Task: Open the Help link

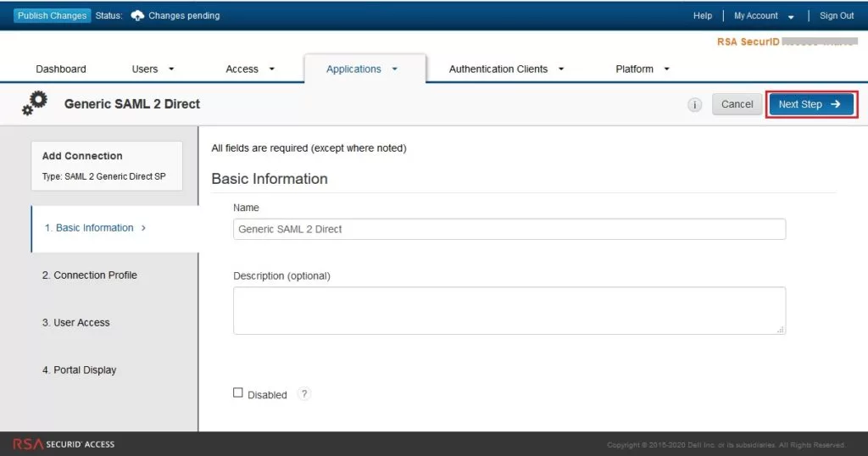Action: [703, 15]
